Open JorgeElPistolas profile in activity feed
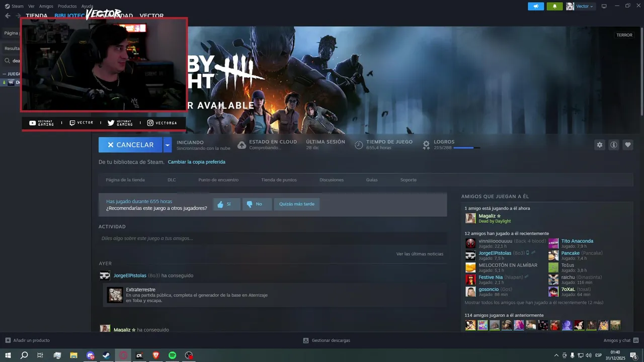Screen dimensions: 644x362 click(130, 276)
